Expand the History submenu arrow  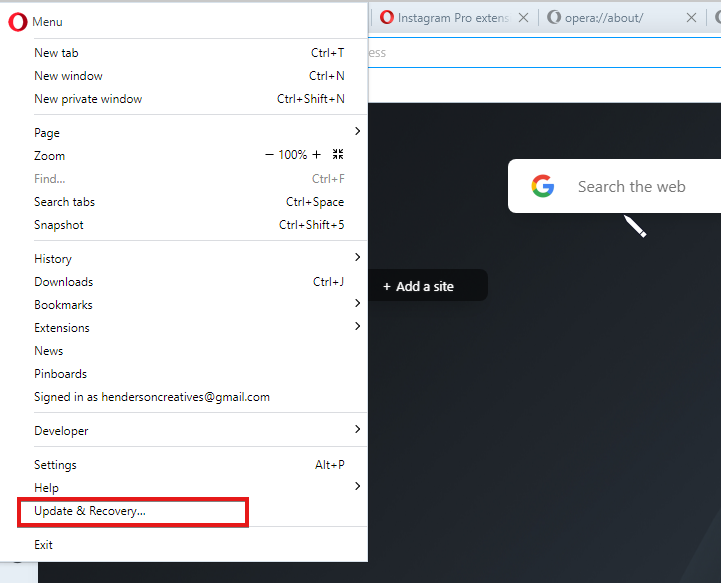tap(357, 257)
